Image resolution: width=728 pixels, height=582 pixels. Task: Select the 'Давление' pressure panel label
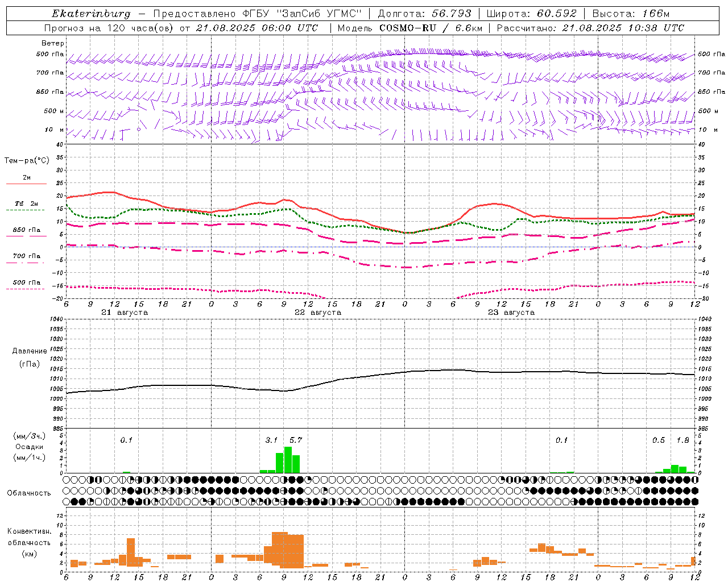[28, 351]
